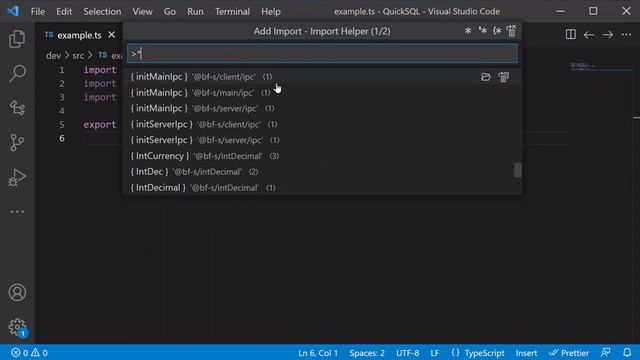640x360 pixels.
Task: Remove first initMainIpc row with trash icon
Action: [x=504, y=77]
